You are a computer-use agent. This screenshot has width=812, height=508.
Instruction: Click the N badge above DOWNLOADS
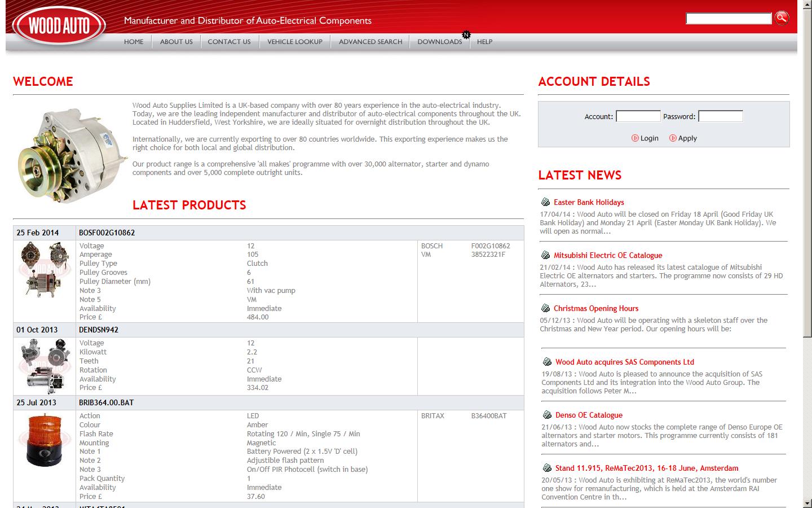[x=466, y=34]
